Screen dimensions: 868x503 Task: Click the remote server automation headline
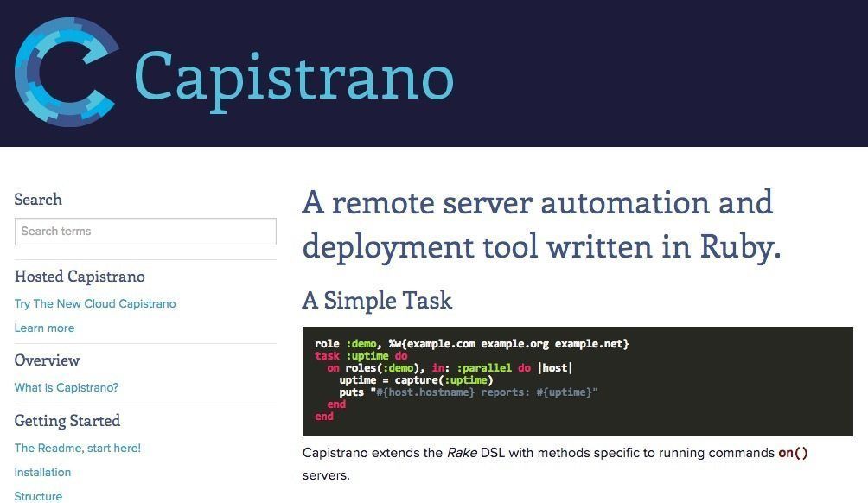pos(541,225)
